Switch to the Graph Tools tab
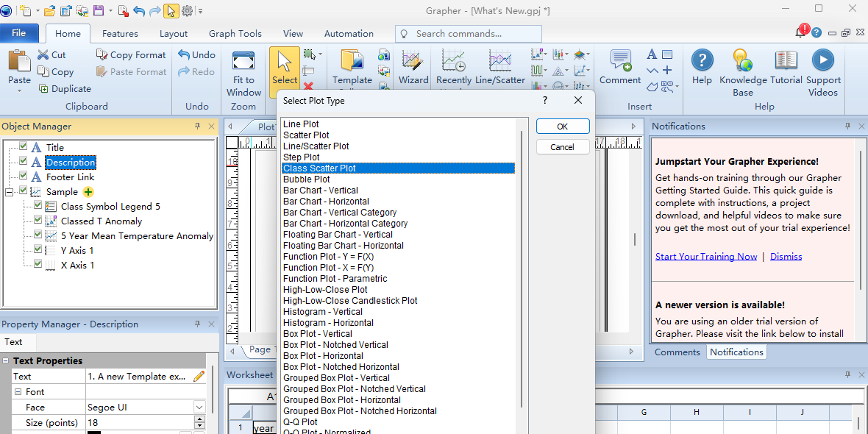Image resolution: width=868 pixels, height=434 pixels. click(235, 34)
